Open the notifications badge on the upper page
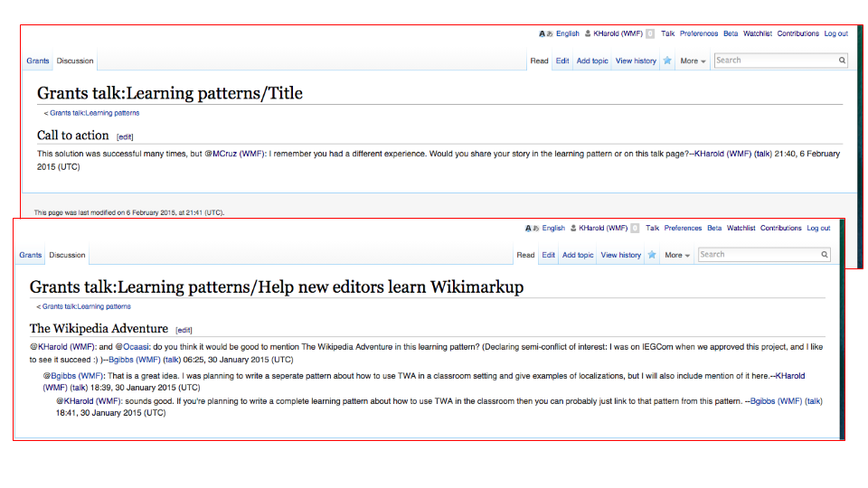868x488 pixels. click(650, 33)
